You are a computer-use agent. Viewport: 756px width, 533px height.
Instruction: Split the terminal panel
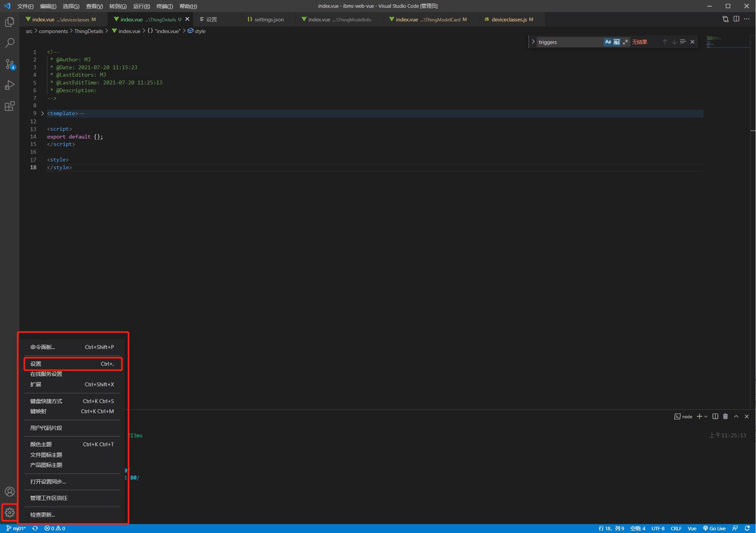tap(715, 416)
